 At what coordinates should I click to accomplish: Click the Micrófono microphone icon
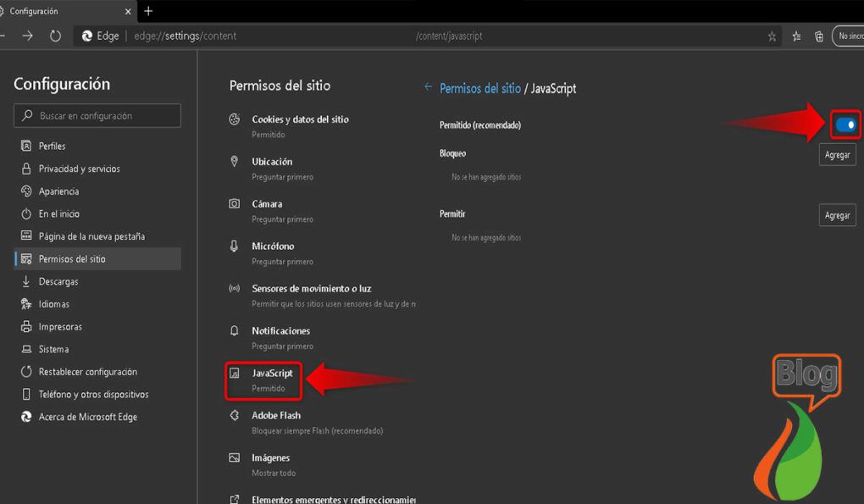(235, 246)
